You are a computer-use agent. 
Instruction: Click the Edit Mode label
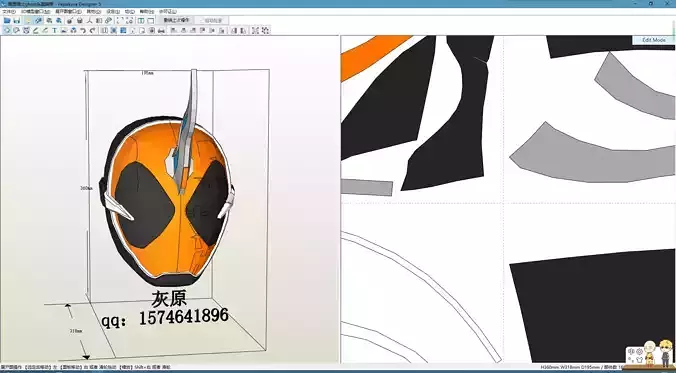(x=654, y=40)
